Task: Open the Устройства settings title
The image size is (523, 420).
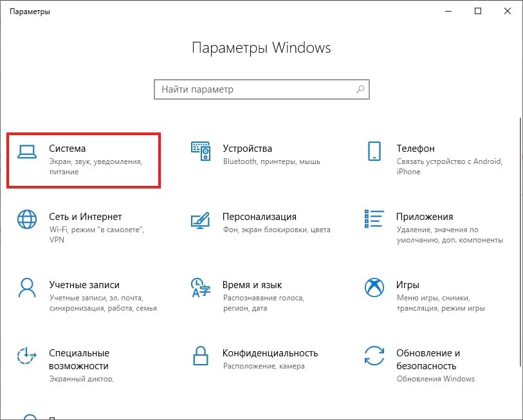Action: (x=248, y=149)
